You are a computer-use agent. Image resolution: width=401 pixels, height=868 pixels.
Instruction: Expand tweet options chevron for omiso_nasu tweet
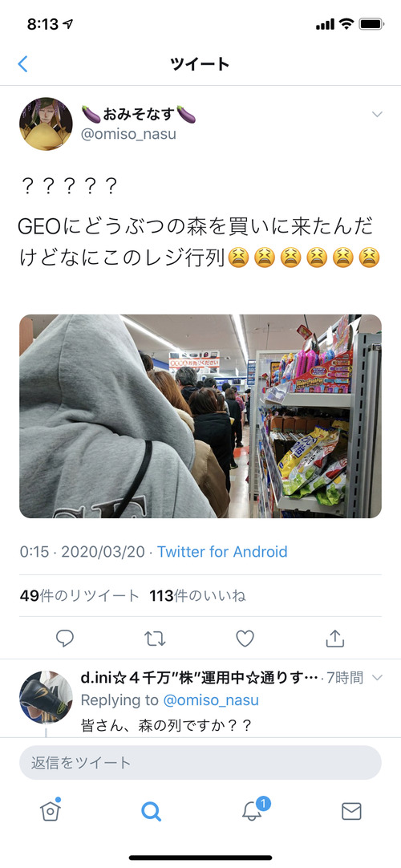click(377, 114)
